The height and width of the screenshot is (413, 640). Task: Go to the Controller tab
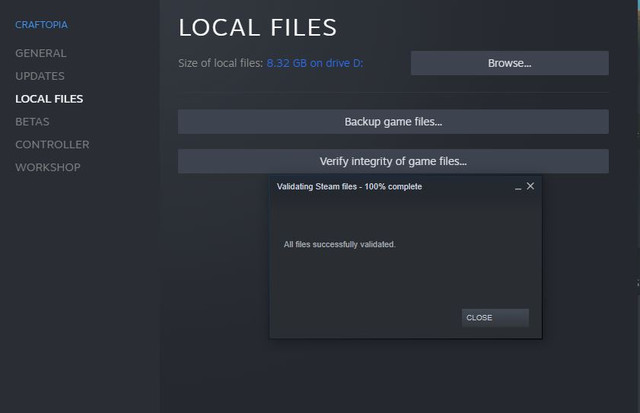52,144
